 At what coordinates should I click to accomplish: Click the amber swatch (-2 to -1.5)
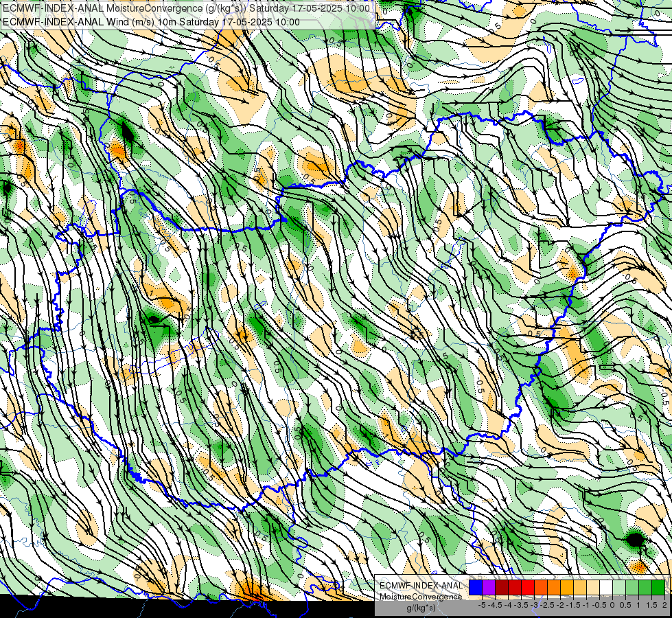tap(567, 588)
